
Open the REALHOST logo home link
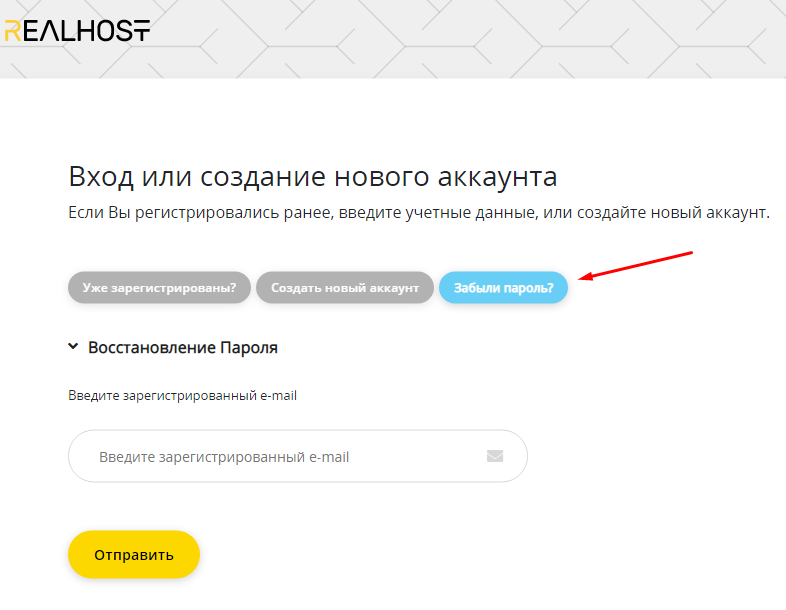pos(77,31)
